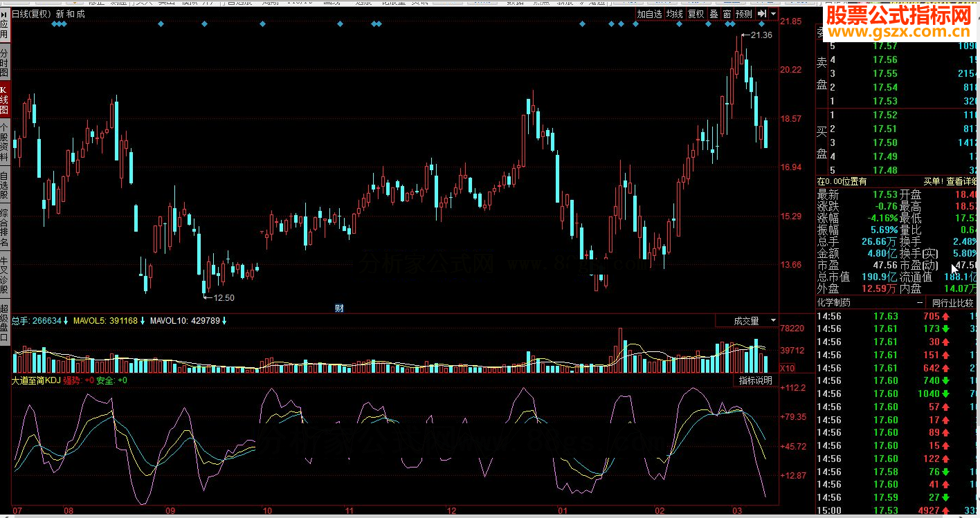Click buy level 5 price 17.48
This screenshot has height=518, width=980.
885,171
